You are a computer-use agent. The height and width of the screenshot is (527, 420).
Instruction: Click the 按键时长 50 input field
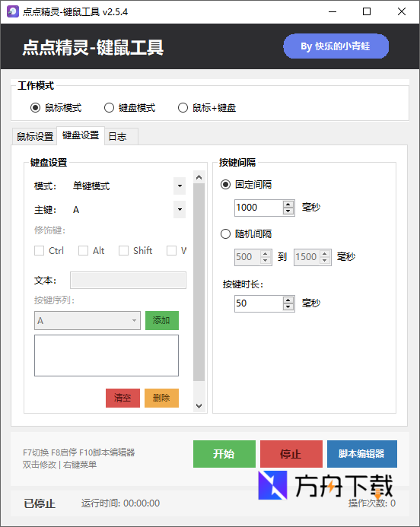tap(259, 303)
